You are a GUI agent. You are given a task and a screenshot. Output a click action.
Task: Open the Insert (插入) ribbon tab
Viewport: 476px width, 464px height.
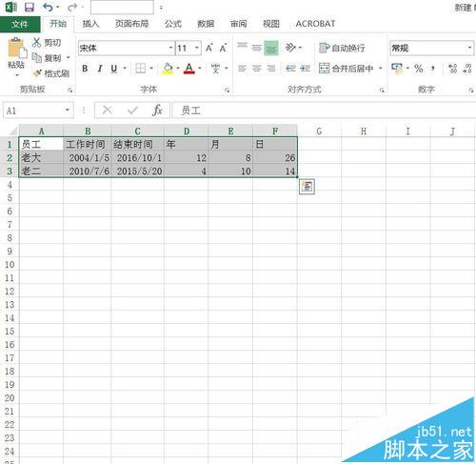90,24
